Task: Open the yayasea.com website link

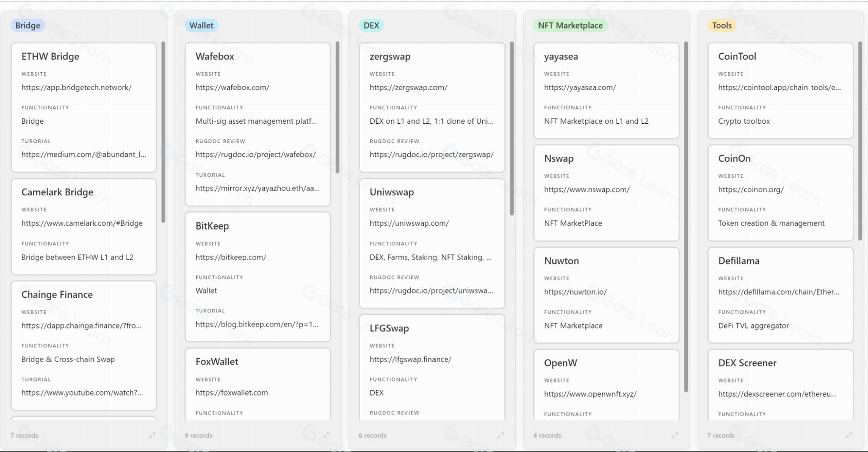Action: (x=580, y=87)
